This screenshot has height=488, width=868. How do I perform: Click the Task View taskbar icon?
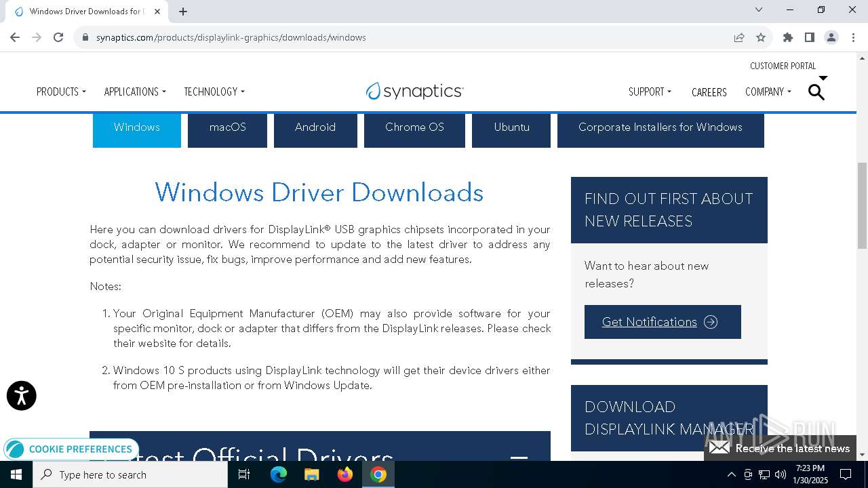[x=244, y=474]
